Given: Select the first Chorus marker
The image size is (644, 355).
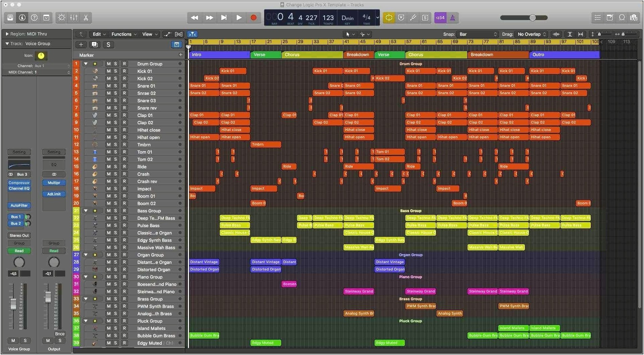Looking at the screenshot, I should click(312, 55).
